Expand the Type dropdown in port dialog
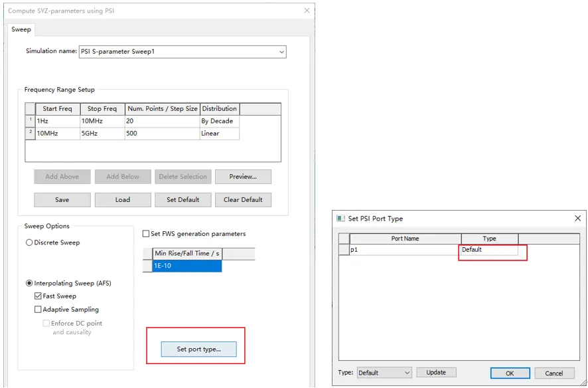The width and height of the screenshot is (588, 388). (407, 373)
